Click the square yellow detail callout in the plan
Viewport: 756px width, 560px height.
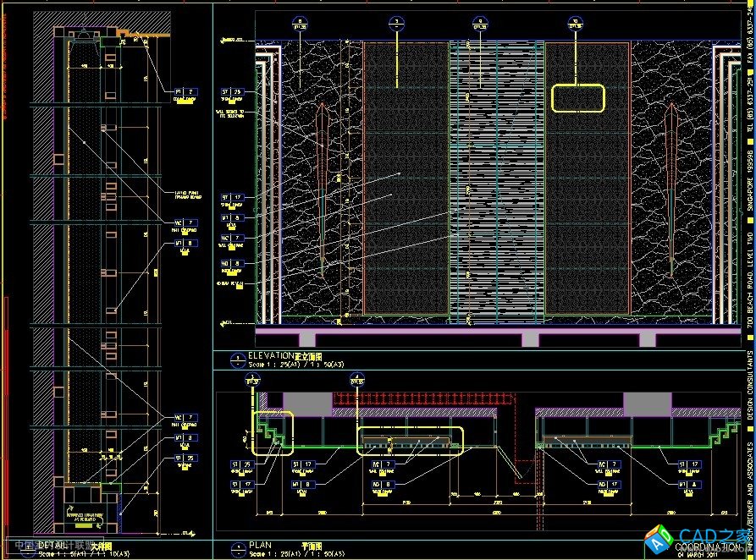click(x=273, y=431)
